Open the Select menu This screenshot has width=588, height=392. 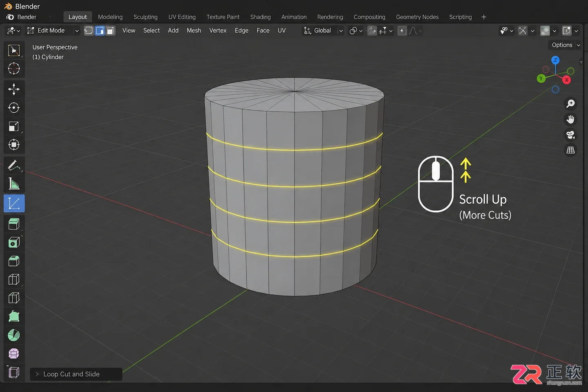(x=151, y=31)
